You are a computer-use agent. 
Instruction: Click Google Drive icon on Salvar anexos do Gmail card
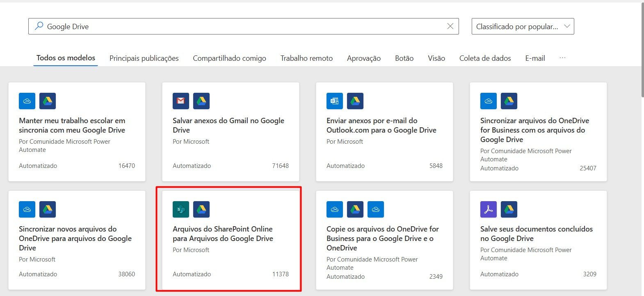[201, 101]
